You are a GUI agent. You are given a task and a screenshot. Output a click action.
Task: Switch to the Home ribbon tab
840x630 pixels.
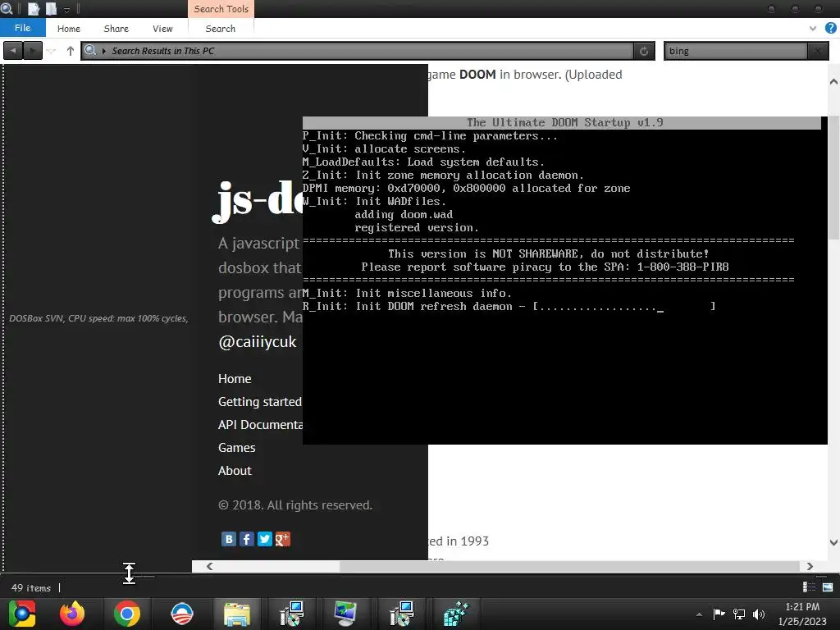coord(69,29)
